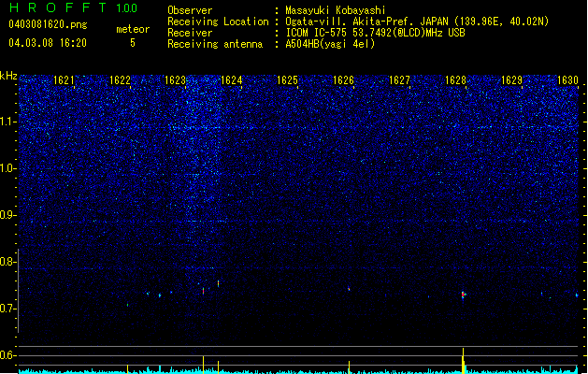The height and width of the screenshot is (374, 588).
Task: Click the meteor count value 5
Action: pyautogui.click(x=133, y=43)
